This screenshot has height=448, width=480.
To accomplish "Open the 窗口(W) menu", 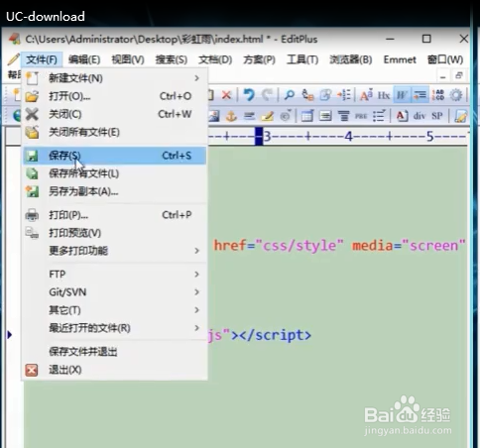I will pos(445,59).
